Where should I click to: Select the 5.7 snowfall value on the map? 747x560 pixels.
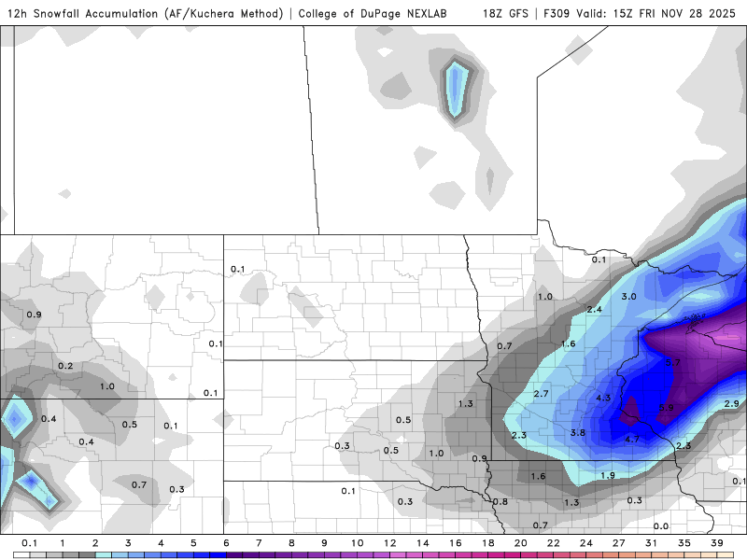[x=672, y=362]
